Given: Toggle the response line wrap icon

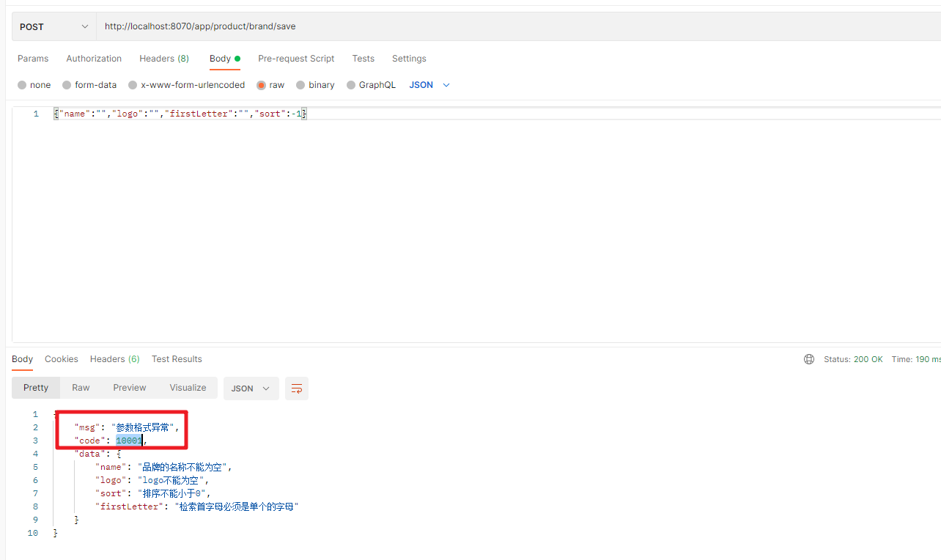Looking at the screenshot, I should pos(297,388).
